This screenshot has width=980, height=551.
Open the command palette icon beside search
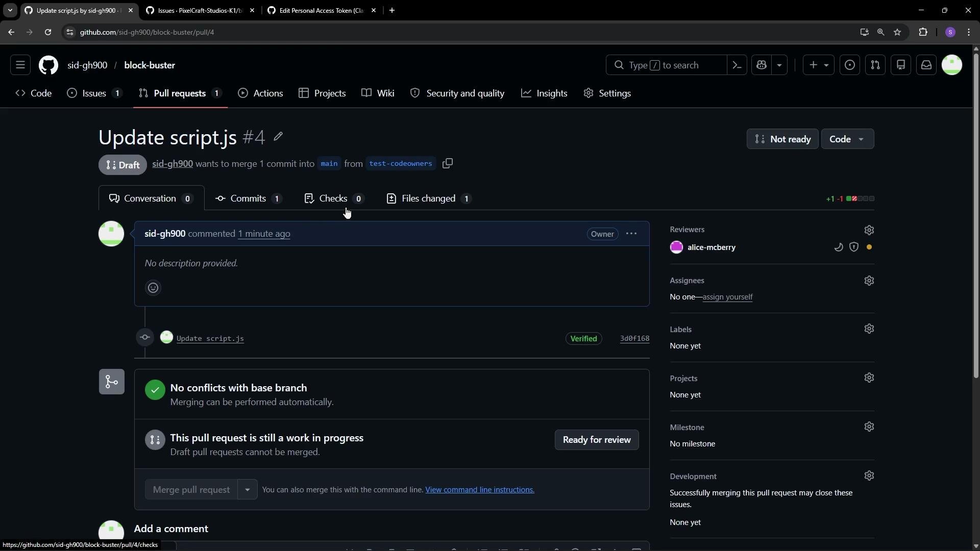(737, 65)
